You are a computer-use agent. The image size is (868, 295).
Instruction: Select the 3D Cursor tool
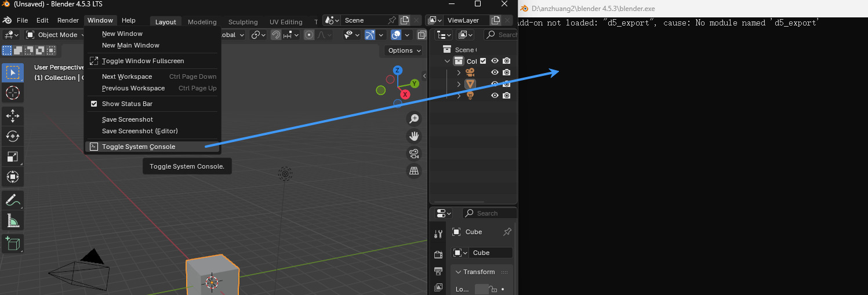(12, 93)
